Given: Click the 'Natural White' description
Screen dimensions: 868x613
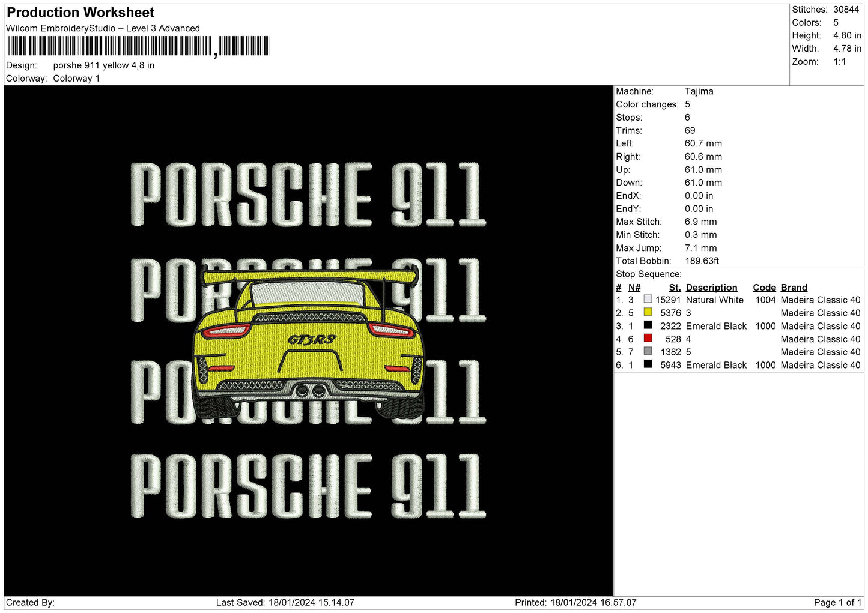Looking at the screenshot, I should click(714, 300).
